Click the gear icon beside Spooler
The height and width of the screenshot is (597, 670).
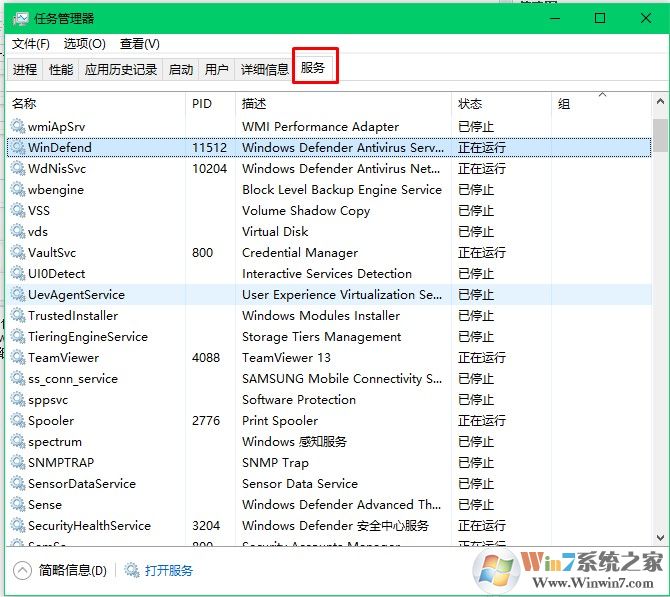[x=18, y=420]
